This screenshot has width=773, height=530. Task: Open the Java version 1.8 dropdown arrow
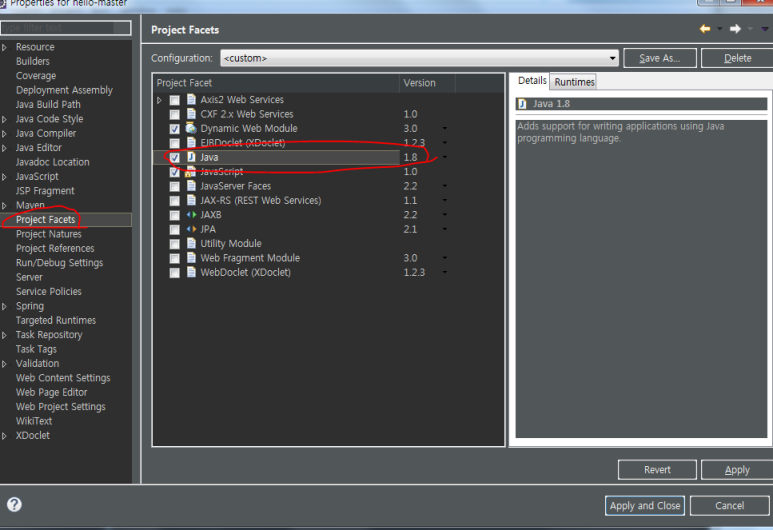click(444, 158)
